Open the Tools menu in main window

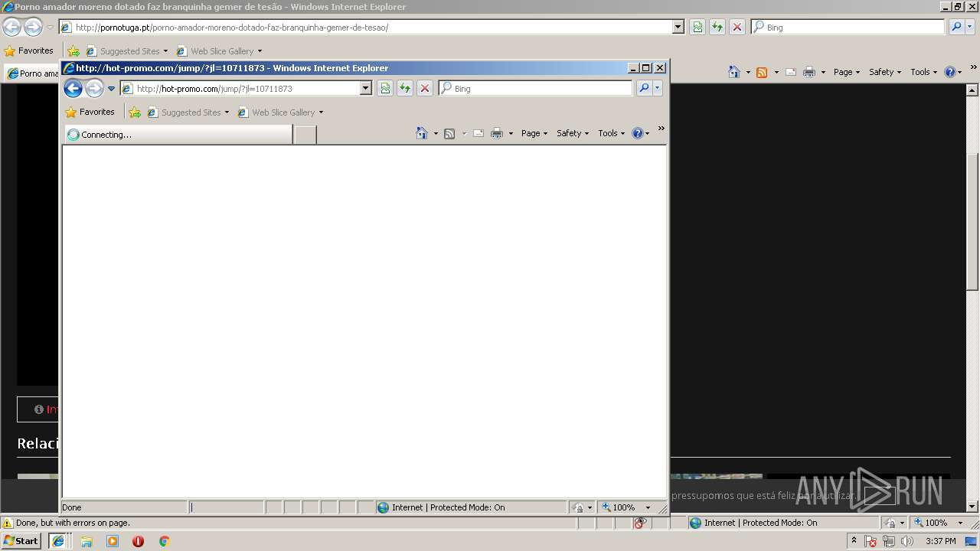click(x=923, y=72)
